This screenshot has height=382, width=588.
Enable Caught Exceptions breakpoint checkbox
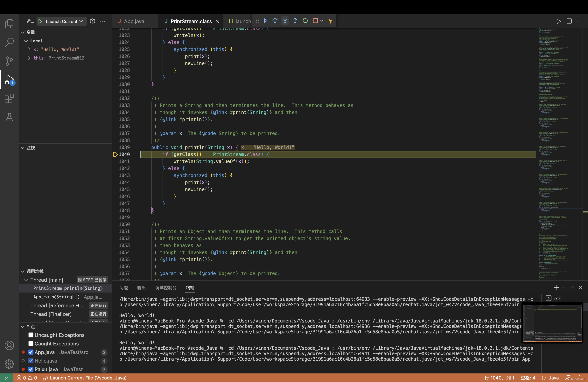coord(31,343)
